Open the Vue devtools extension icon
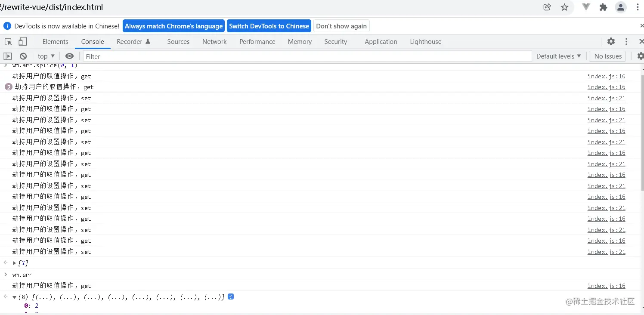Viewport: 644px width, 315px height. [x=586, y=7]
